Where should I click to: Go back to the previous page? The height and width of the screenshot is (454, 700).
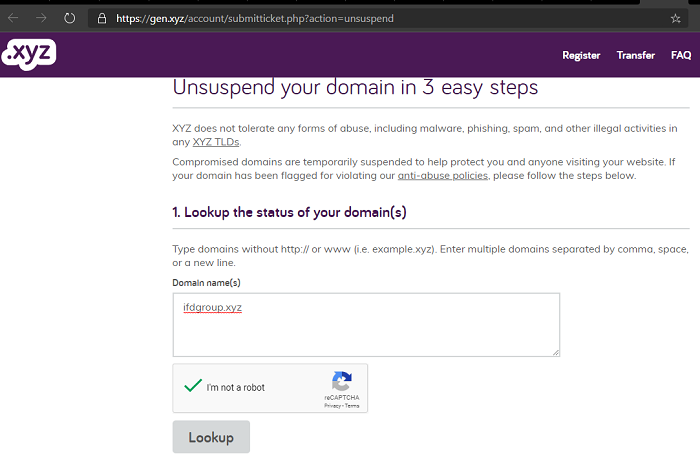13,18
